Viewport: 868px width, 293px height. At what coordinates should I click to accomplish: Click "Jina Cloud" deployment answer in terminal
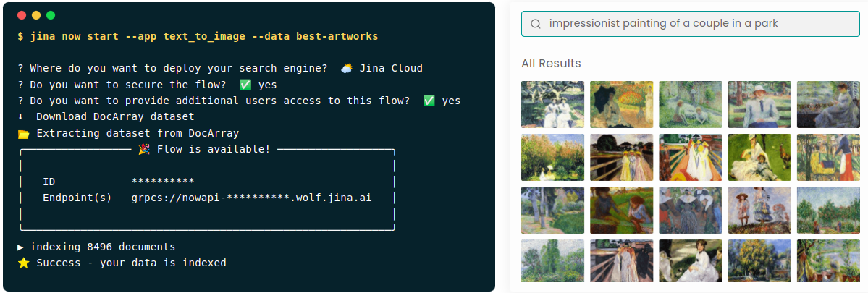coord(391,69)
